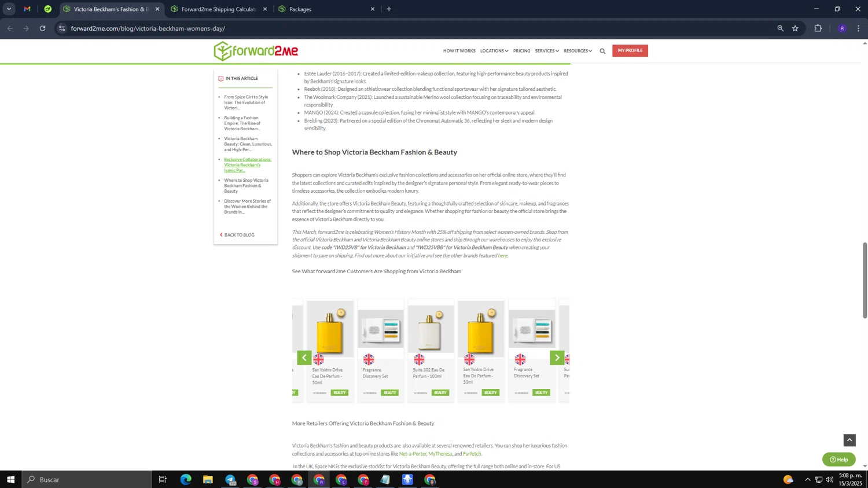Open the Suite 302 Eau De Parfum thumbnail
This screenshot has width=868, height=488.
(x=431, y=329)
